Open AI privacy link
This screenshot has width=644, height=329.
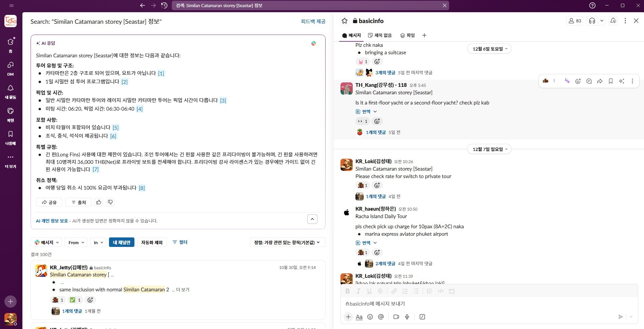point(52,221)
